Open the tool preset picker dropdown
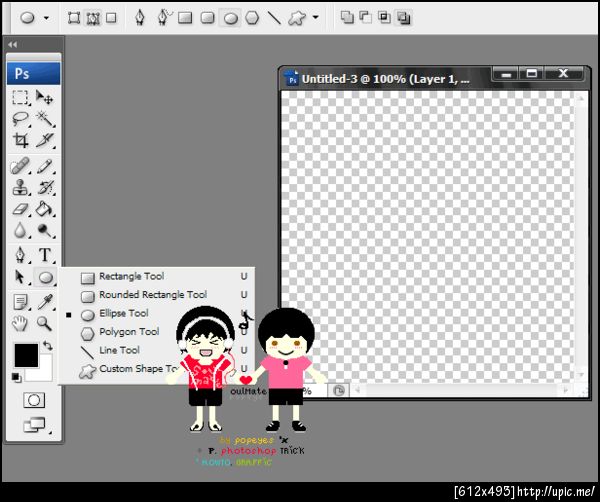600x502 pixels. (x=46, y=18)
